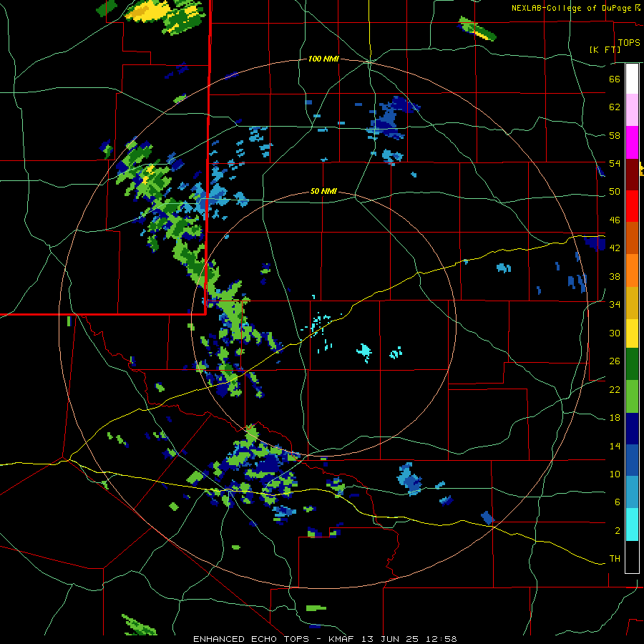Click the white swatch in the echo tops scale
644x644 pixels.
[x=632, y=79]
